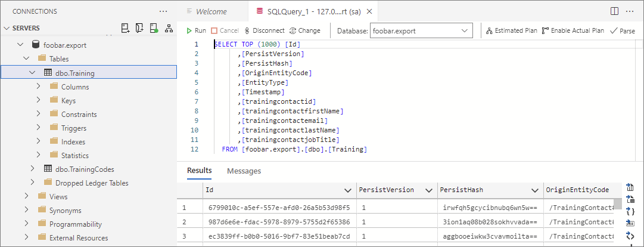The image size is (644, 247).
Task: Split the editor with the layout icon
Action: [x=614, y=11]
